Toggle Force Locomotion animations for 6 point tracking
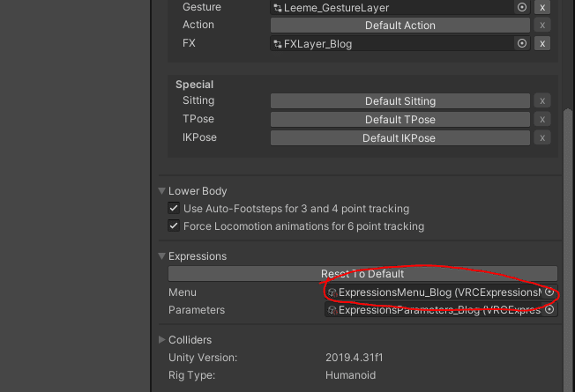Image resolution: width=575 pixels, height=392 pixels. coord(174,226)
